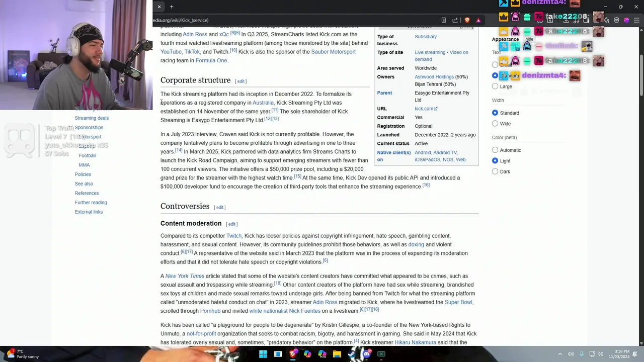Open the network tray icon
This screenshot has width=644, height=362.
point(592,354)
